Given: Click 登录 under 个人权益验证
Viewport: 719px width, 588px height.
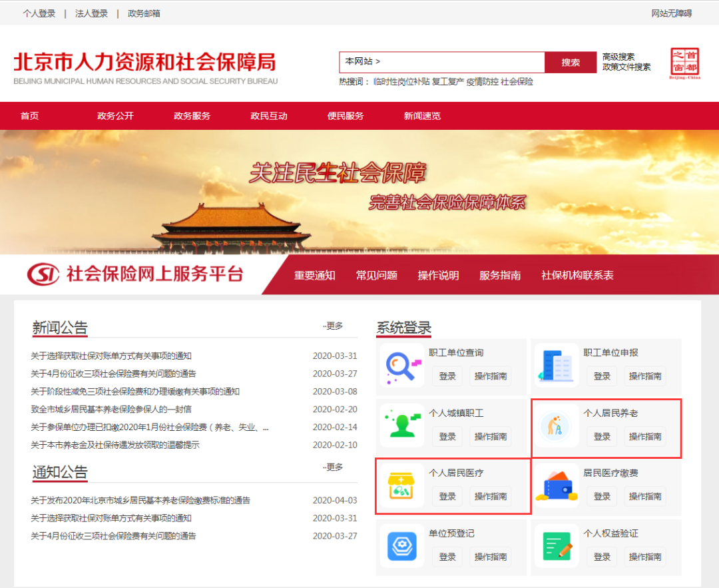Looking at the screenshot, I should pyautogui.click(x=602, y=557).
